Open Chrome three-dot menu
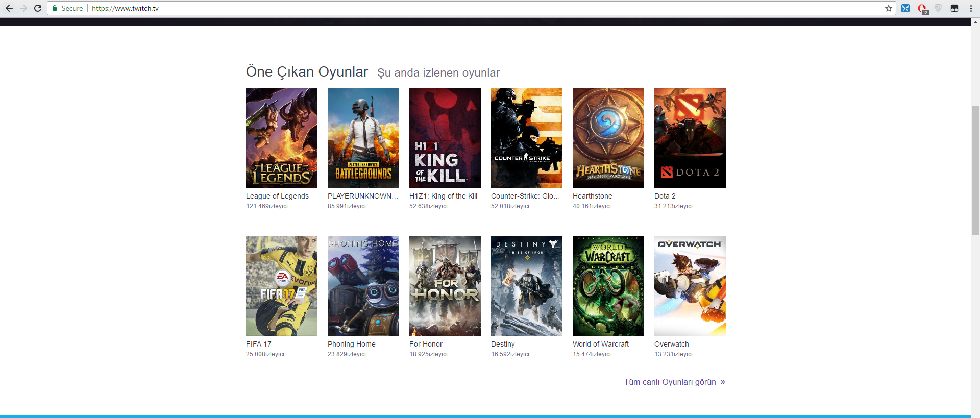 [x=971, y=8]
